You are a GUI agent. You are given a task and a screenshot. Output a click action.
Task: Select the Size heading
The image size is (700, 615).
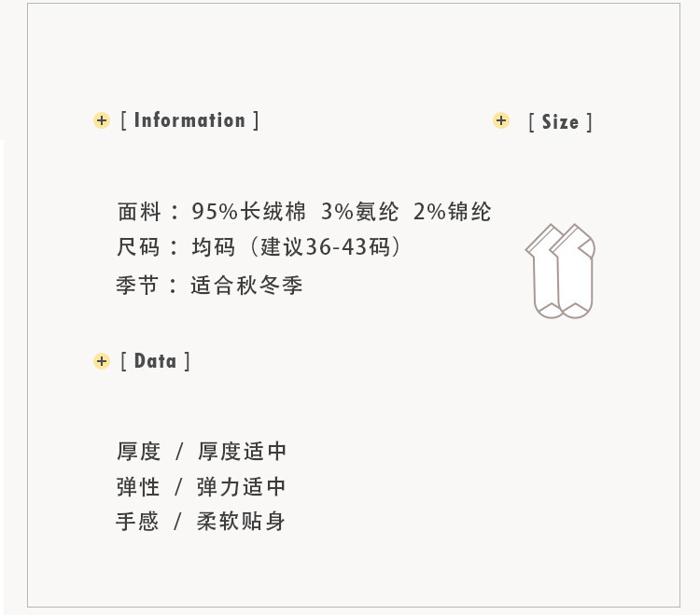(x=560, y=122)
